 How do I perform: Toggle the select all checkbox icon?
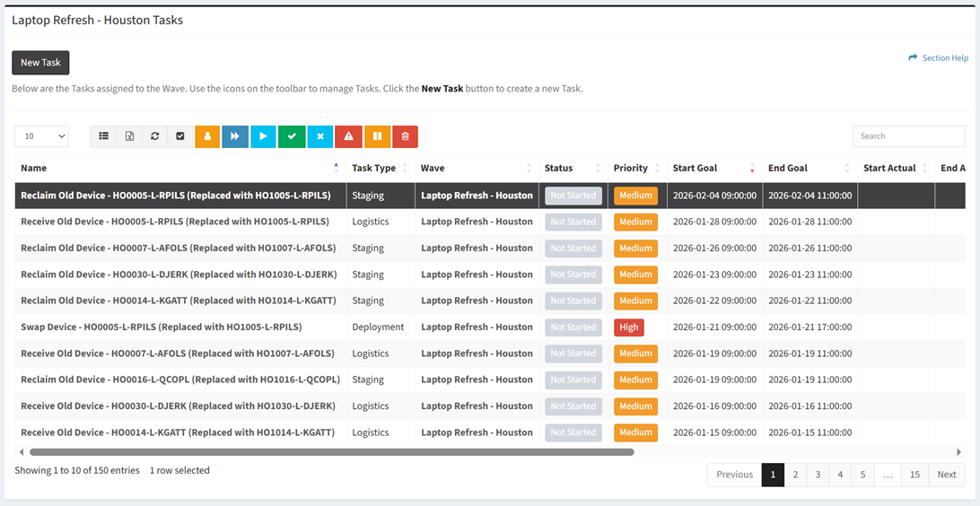(180, 136)
